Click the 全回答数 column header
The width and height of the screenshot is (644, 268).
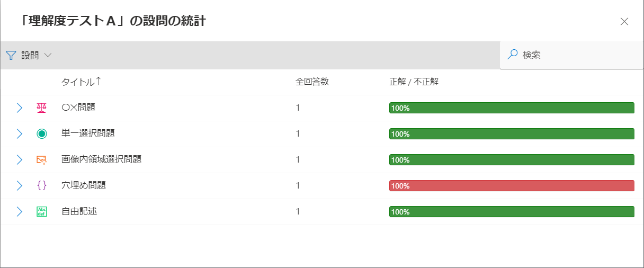312,82
